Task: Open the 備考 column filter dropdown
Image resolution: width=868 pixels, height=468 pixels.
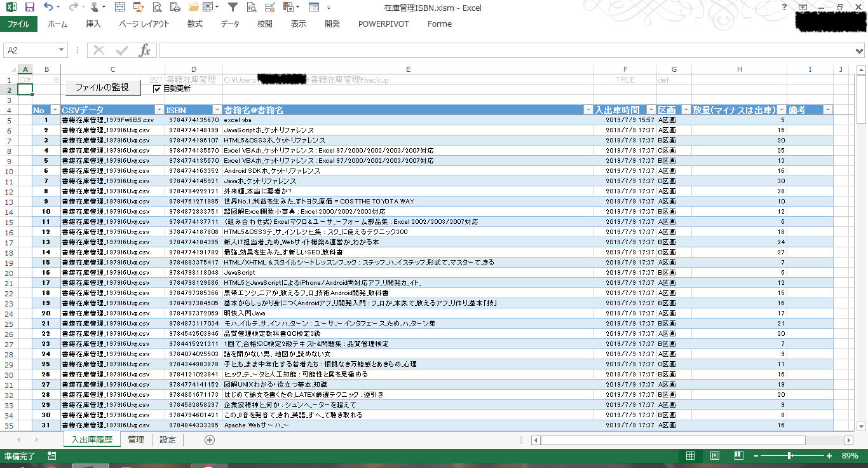Action: (x=827, y=110)
